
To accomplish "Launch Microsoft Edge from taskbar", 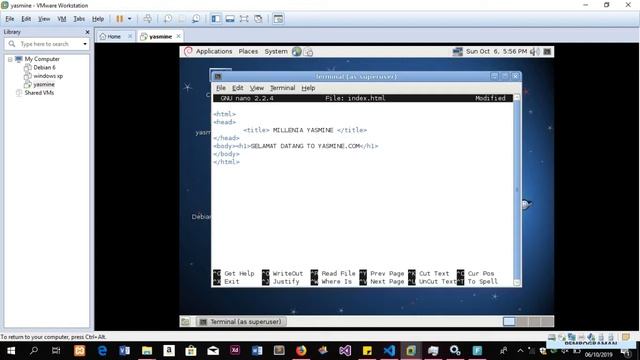I will [x=102, y=351].
